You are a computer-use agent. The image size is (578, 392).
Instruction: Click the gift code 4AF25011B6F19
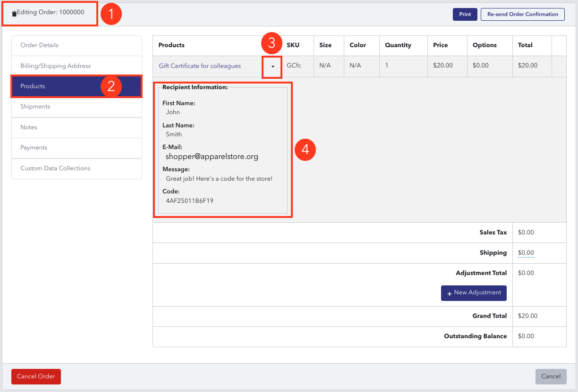click(190, 200)
